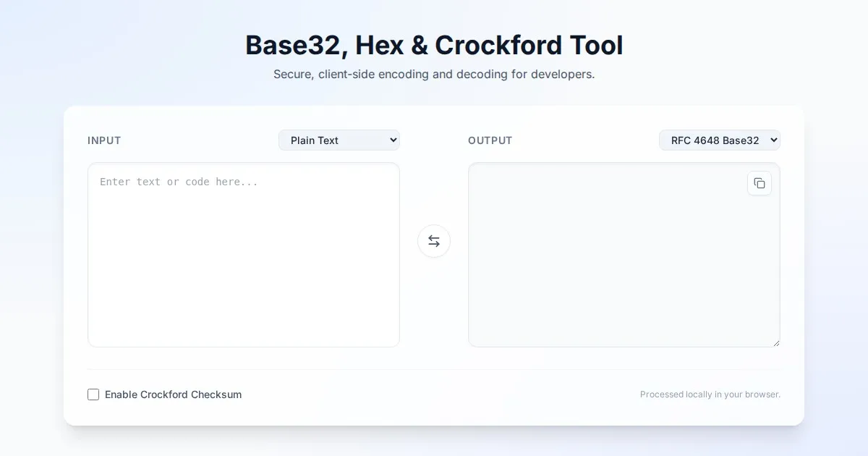868x456 pixels.
Task: Click the "Enable Crockford Checksum" label text
Action: (x=173, y=394)
